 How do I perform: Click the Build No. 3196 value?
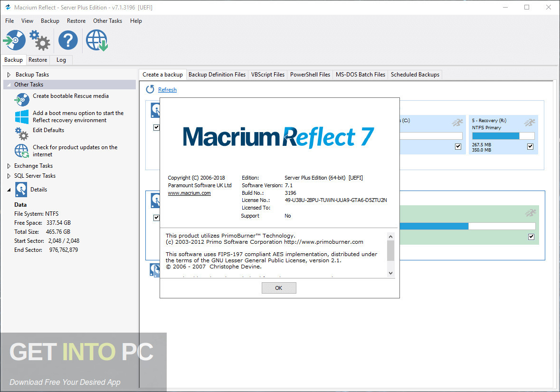(290, 193)
